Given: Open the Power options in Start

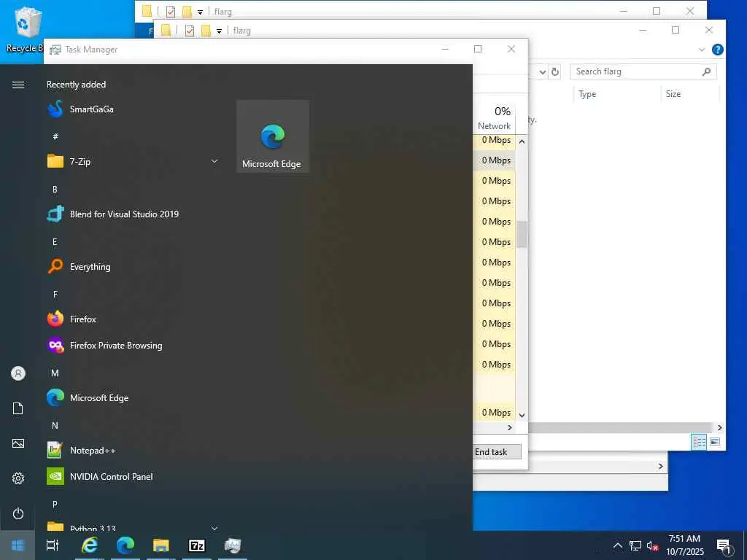Looking at the screenshot, I should tap(18, 513).
